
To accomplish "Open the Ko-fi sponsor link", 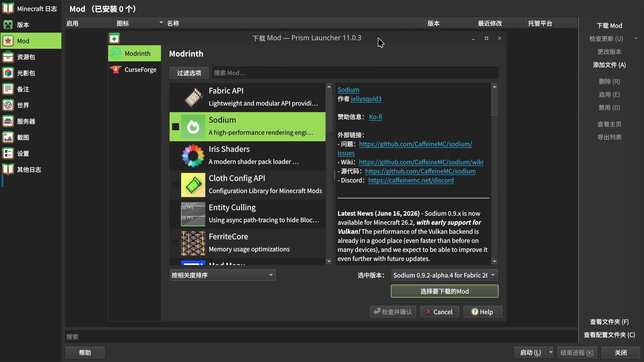I will (x=376, y=117).
